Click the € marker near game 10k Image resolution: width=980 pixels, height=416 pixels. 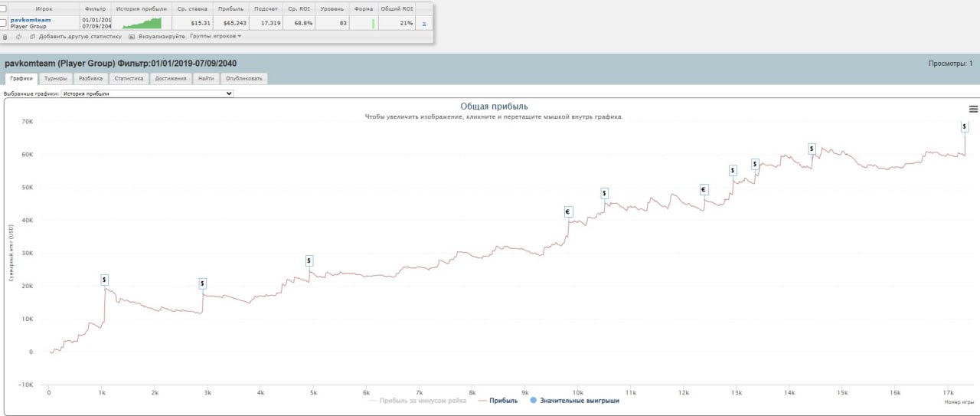[568, 212]
